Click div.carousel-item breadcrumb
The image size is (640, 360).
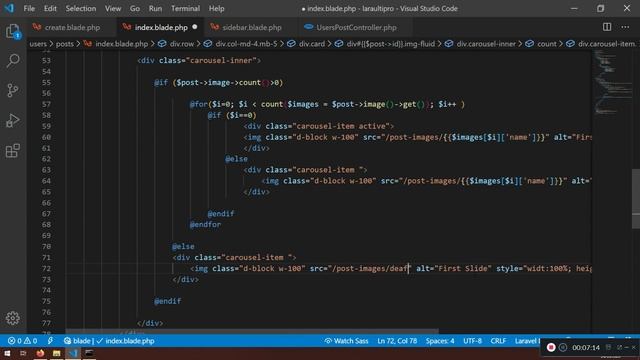(x=607, y=44)
